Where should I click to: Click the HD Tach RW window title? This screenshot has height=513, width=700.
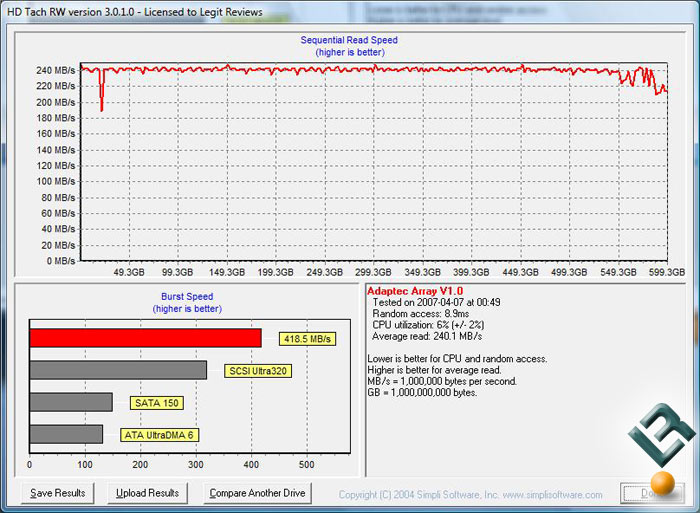click(x=135, y=12)
